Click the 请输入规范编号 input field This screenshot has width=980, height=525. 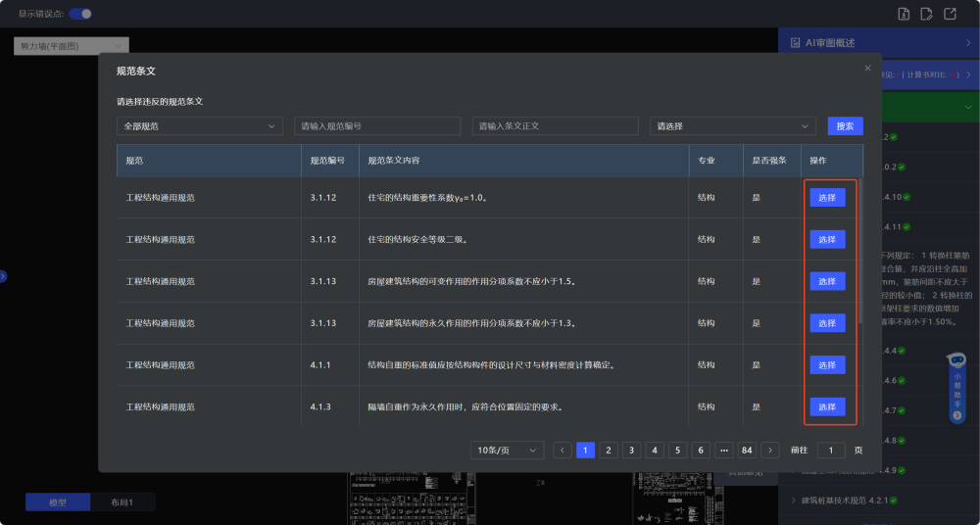click(x=377, y=126)
